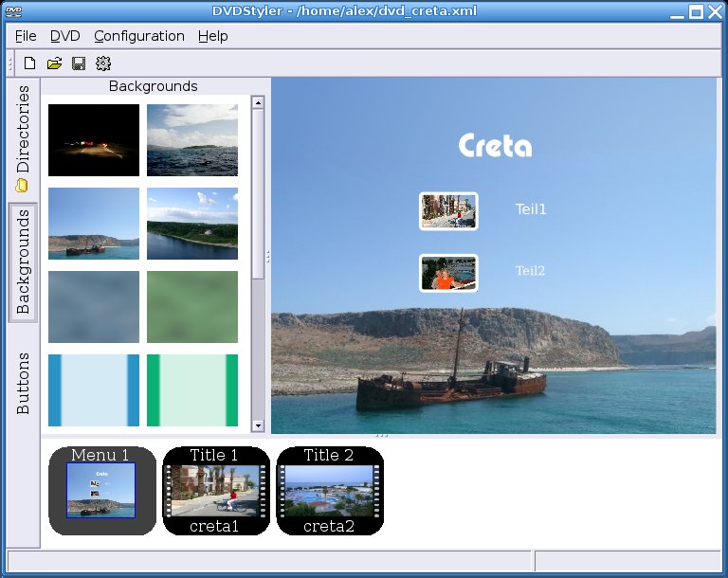Open the DVD menu
Image resolution: width=728 pixels, height=578 pixels.
coord(65,36)
